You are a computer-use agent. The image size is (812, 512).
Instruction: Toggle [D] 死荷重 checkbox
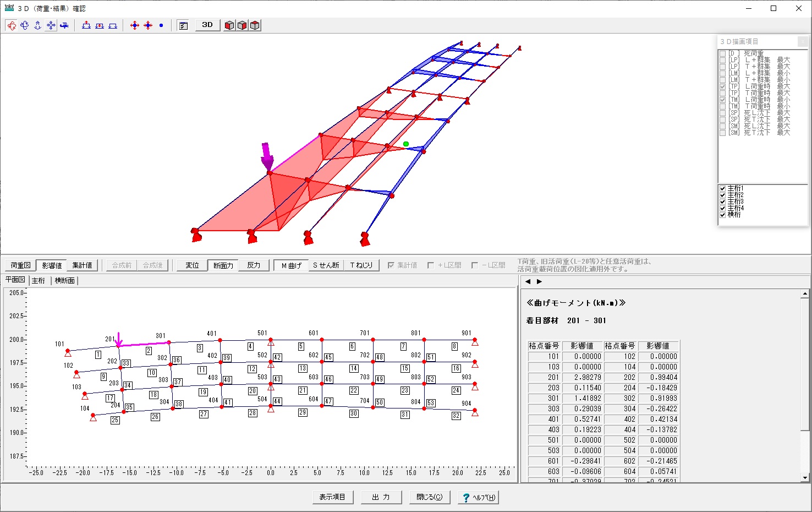[723, 53]
